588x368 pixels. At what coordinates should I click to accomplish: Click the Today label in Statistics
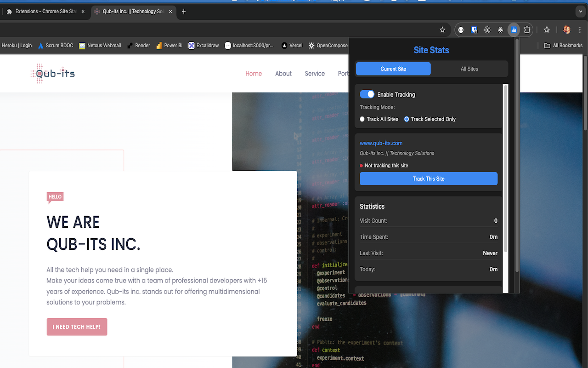point(367,269)
